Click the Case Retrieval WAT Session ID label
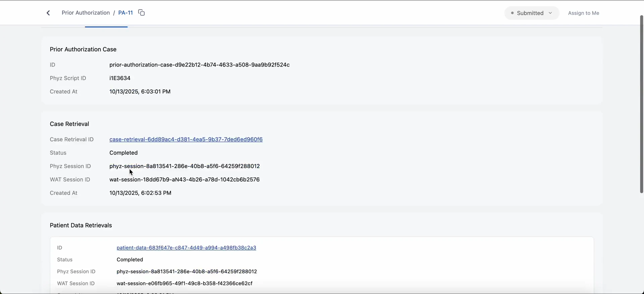The height and width of the screenshot is (294, 644). click(x=70, y=179)
